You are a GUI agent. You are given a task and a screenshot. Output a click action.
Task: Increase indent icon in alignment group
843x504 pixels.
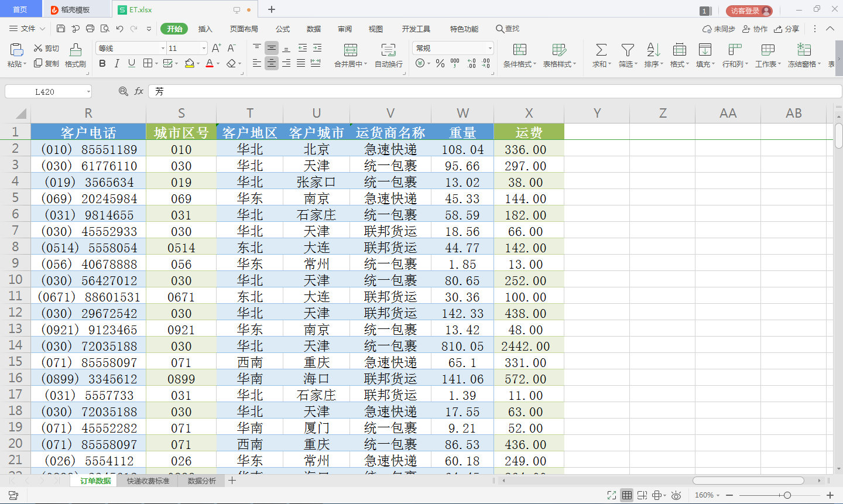pyautogui.click(x=317, y=48)
